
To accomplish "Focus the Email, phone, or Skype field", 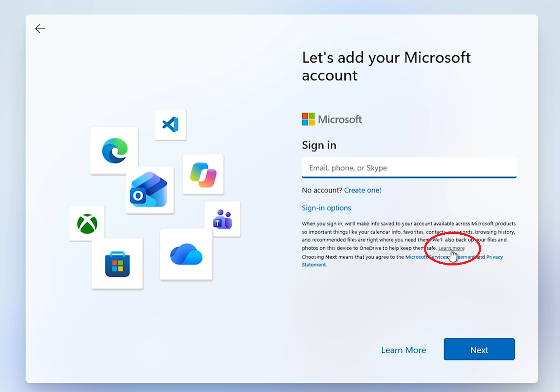I will click(x=409, y=167).
